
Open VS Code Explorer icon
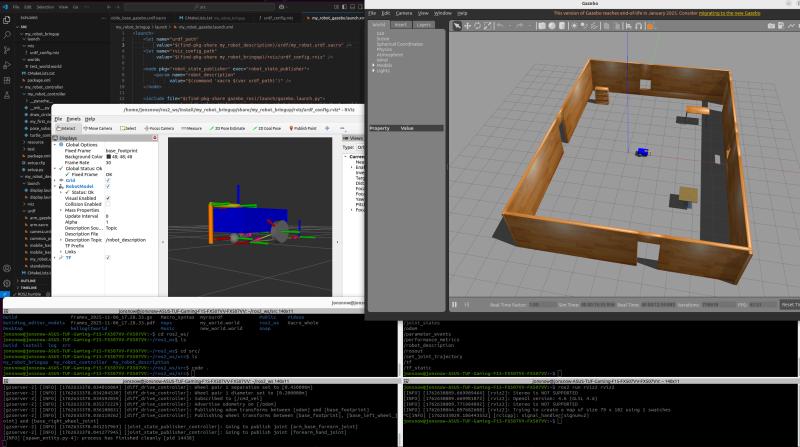[7, 20]
